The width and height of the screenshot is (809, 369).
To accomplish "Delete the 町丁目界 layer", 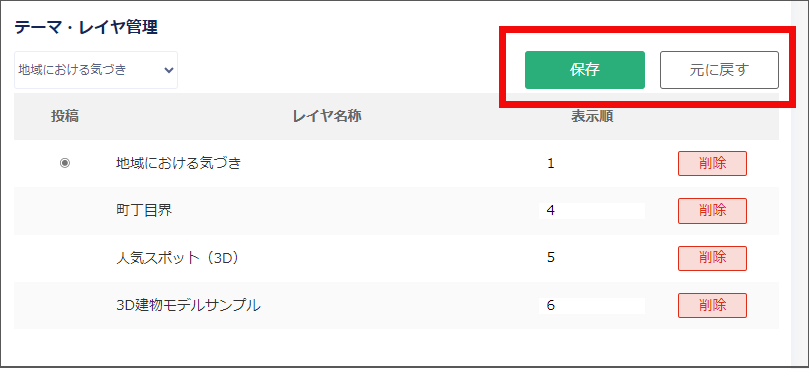I will [712, 211].
